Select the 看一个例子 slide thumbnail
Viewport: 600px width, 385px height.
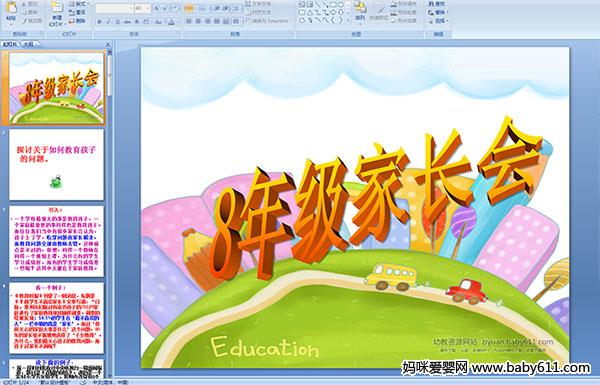coord(57,318)
